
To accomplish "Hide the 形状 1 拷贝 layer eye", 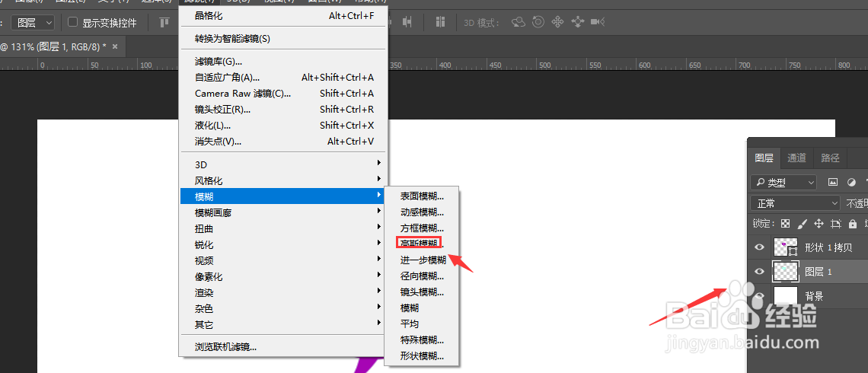I will coord(760,247).
